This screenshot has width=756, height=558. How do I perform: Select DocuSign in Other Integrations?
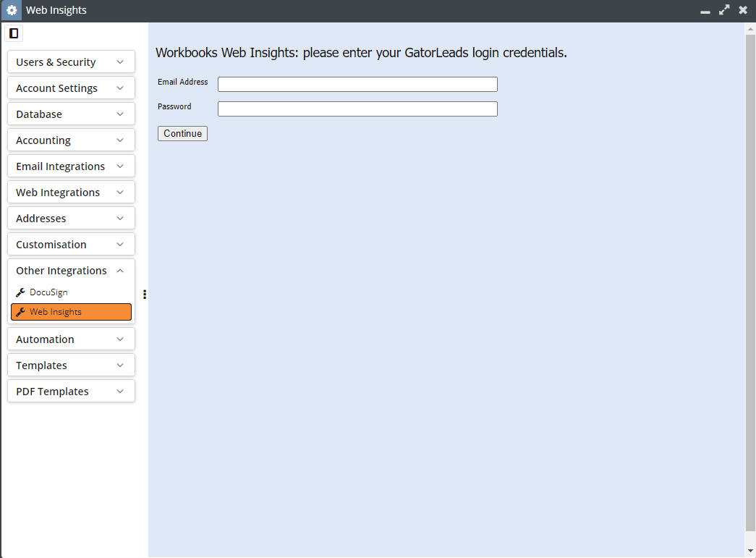pos(48,292)
